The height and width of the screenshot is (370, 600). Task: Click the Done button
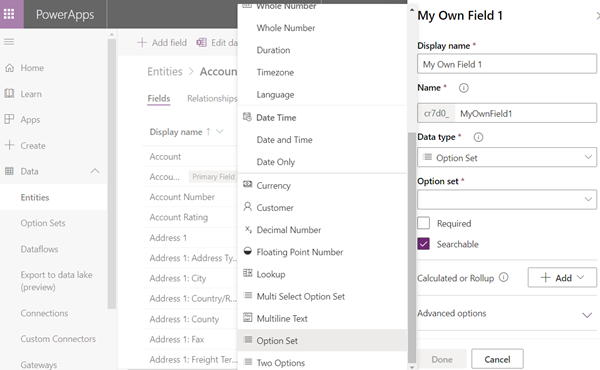pyautogui.click(x=442, y=359)
